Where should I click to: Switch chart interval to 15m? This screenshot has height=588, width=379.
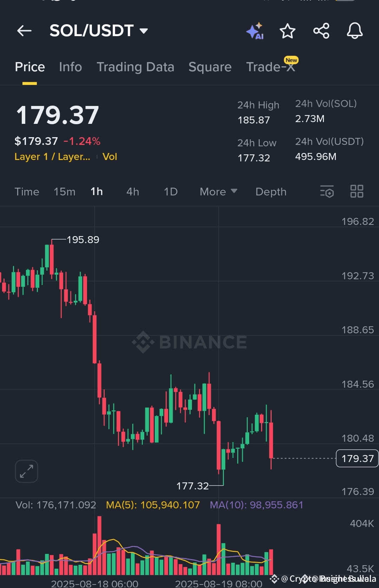(65, 192)
